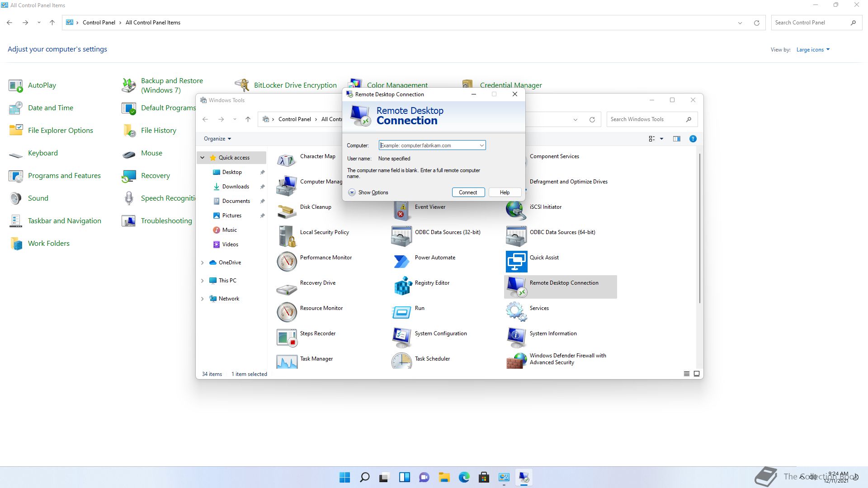Open the Computer combo box dropdown arrow
The height and width of the screenshot is (488, 868).
[x=481, y=145]
